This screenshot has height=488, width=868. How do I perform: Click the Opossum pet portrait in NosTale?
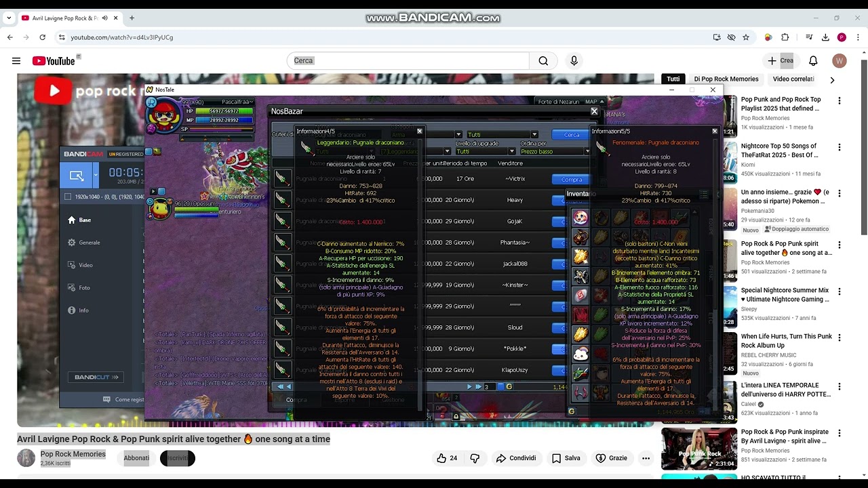[159, 208]
